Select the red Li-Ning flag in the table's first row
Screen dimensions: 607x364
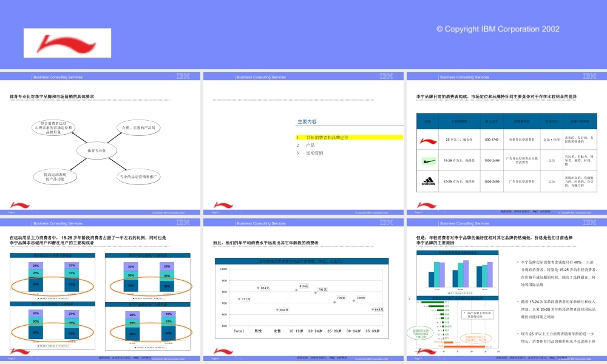click(429, 141)
